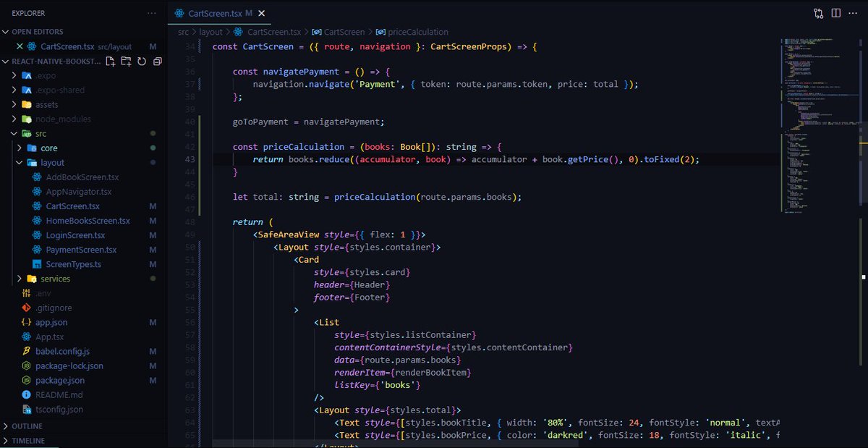Split the editor to the right

click(x=835, y=13)
